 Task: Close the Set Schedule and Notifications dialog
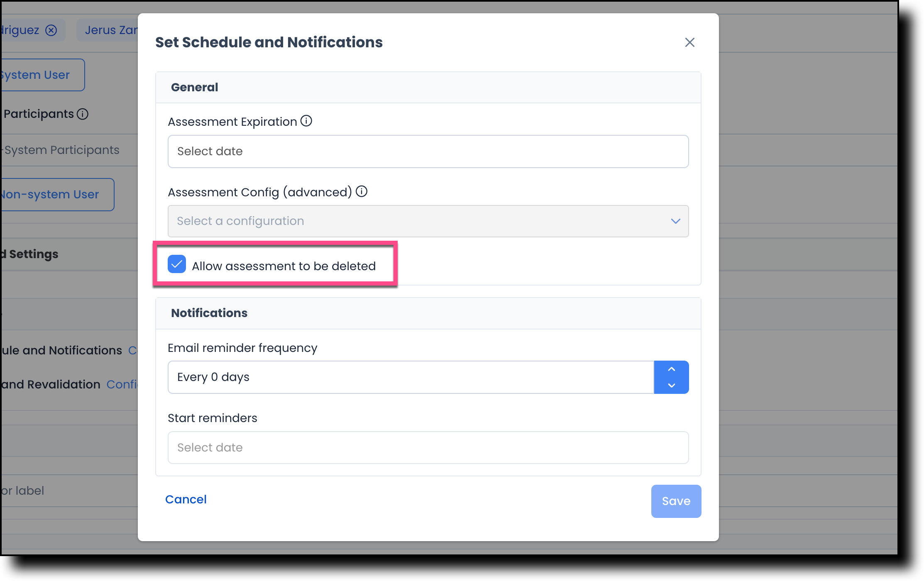point(689,42)
